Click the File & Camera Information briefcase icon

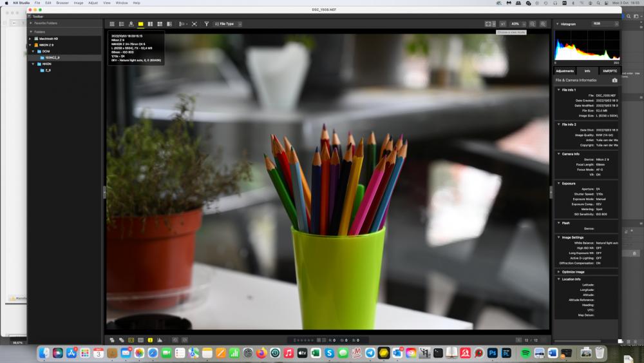point(615,80)
